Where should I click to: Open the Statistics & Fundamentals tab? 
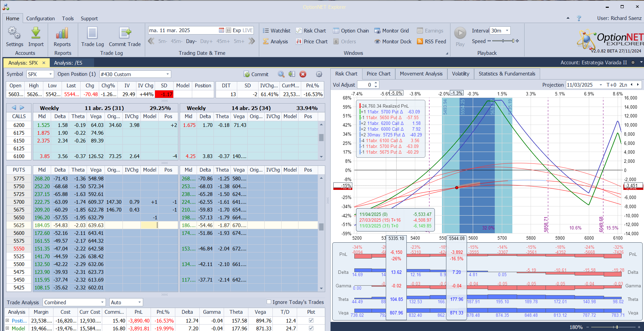tap(507, 74)
